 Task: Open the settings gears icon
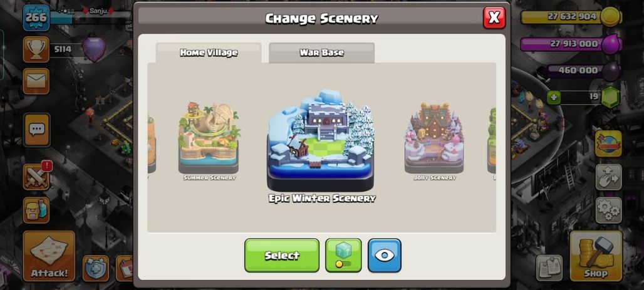point(608,210)
